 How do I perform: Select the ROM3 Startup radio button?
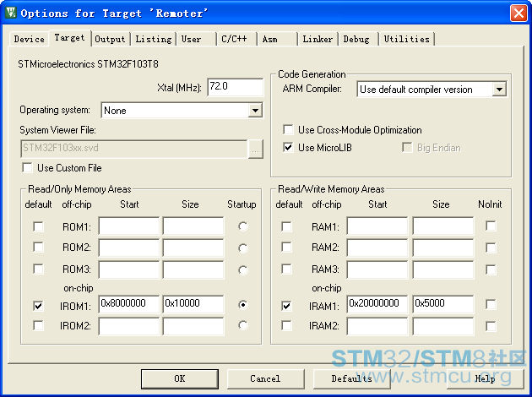[x=243, y=270]
